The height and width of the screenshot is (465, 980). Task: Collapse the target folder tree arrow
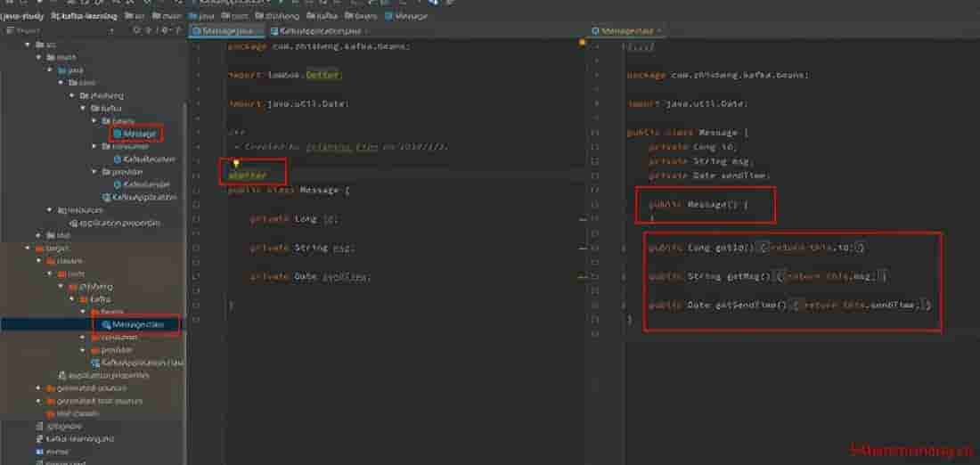pos(28,249)
